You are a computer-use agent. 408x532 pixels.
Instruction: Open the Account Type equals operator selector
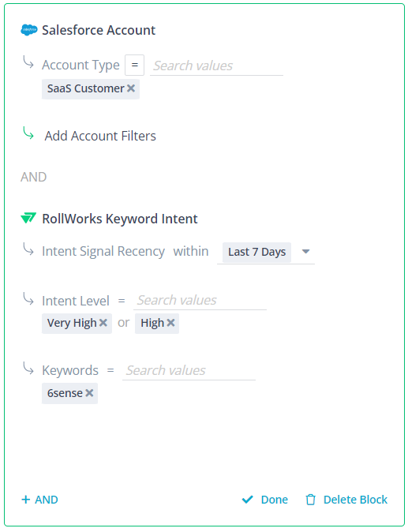135,65
